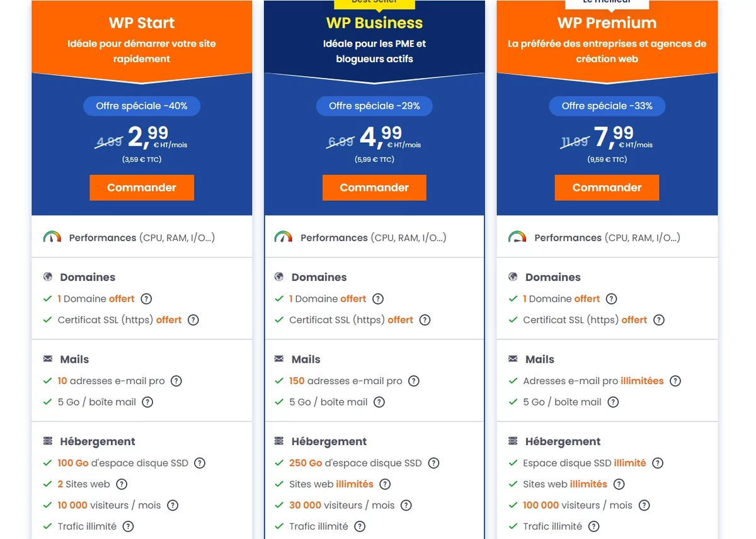Click help icon beside WP Start 'Trafic illimité'
This screenshot has width=756, height=539.
[128, 526]
